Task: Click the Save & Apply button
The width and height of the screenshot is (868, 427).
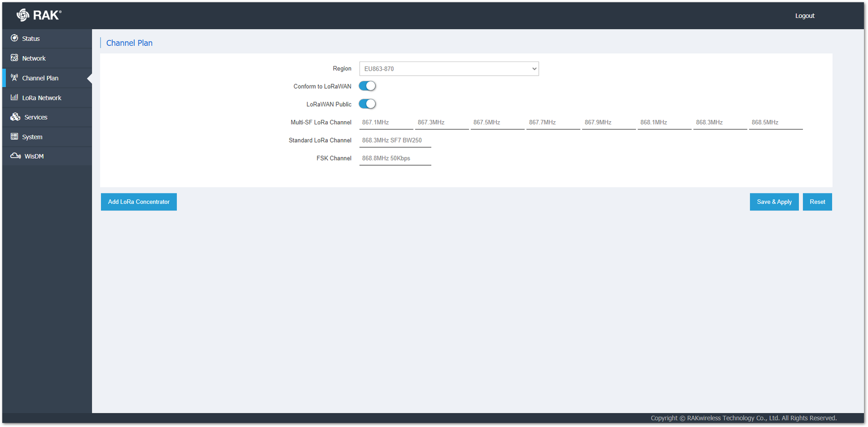Action: 774,202
